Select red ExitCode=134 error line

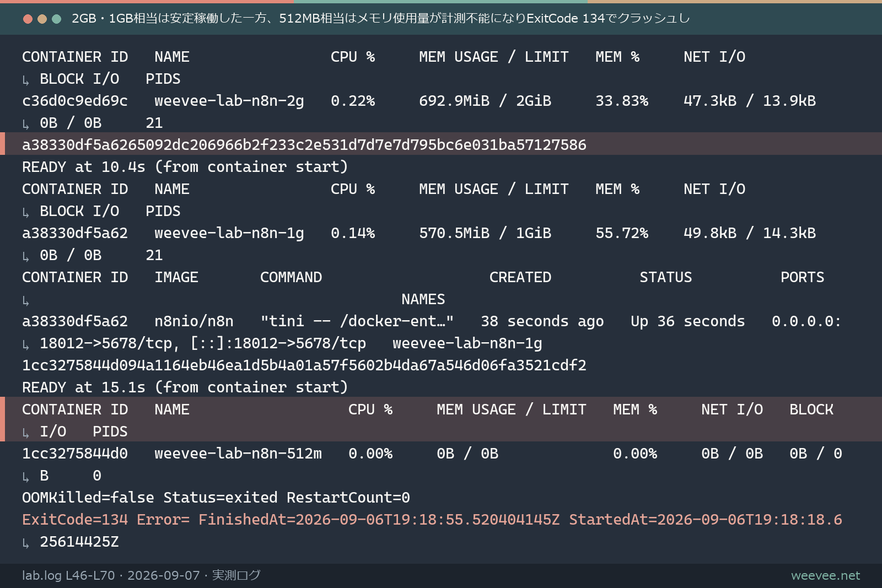(432, 520)
